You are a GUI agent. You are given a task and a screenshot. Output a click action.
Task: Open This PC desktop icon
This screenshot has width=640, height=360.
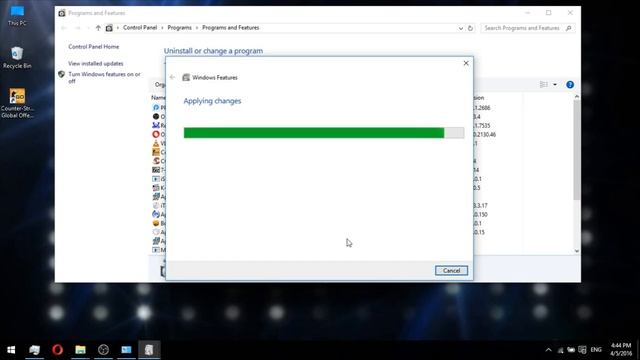coord(17,16)
